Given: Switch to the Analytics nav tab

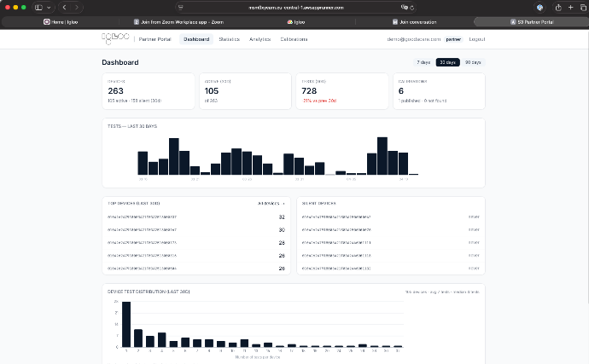Looking at the screenshot, I should point(260,39).
